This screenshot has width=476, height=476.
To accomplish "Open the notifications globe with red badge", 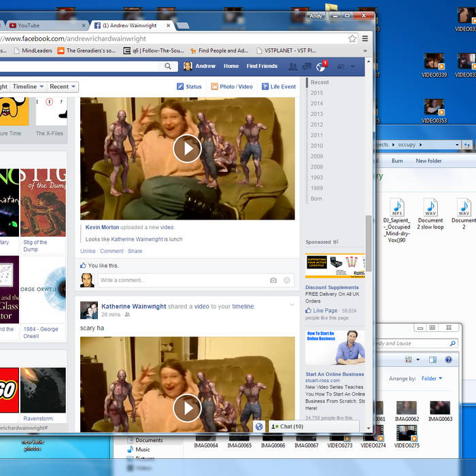I will tap(320, 67).
